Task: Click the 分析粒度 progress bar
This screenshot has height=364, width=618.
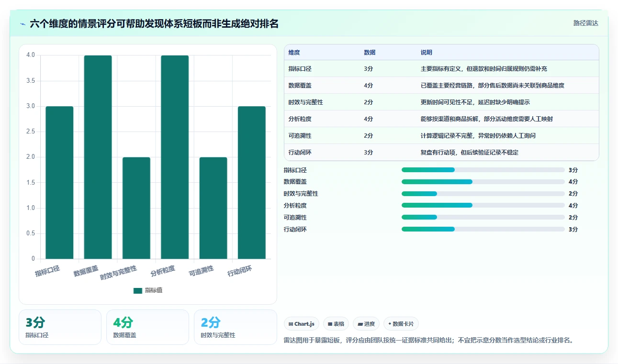Action: [483, 206]
